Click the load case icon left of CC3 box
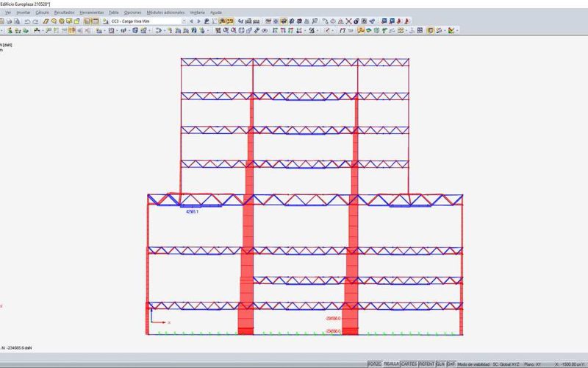 pyautogui.click(x=105, y=21)
